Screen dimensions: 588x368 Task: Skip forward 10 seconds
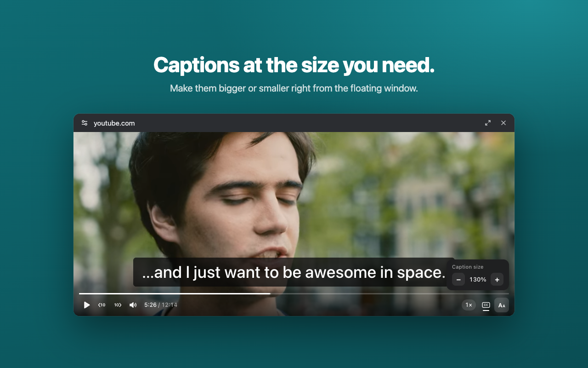[118, 305]
